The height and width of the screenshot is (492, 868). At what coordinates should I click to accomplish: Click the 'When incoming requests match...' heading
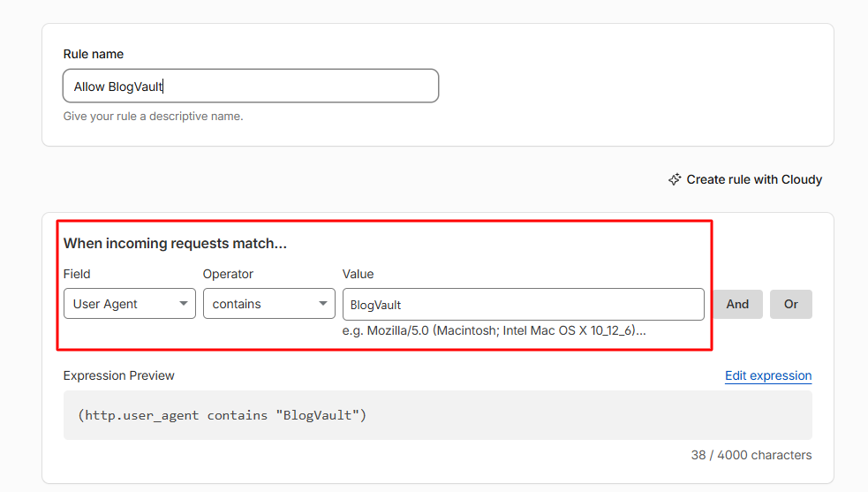(175, 243)
